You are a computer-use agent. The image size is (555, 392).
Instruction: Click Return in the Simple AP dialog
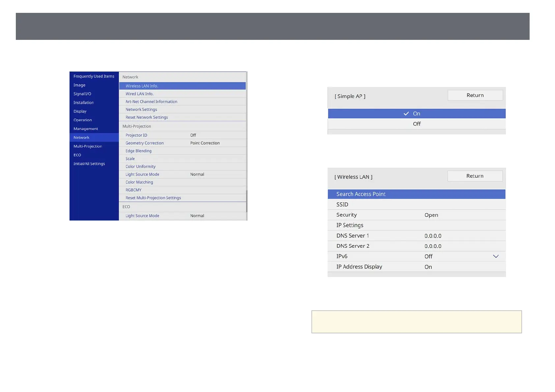pyautogui.click(x=475, y=95)
